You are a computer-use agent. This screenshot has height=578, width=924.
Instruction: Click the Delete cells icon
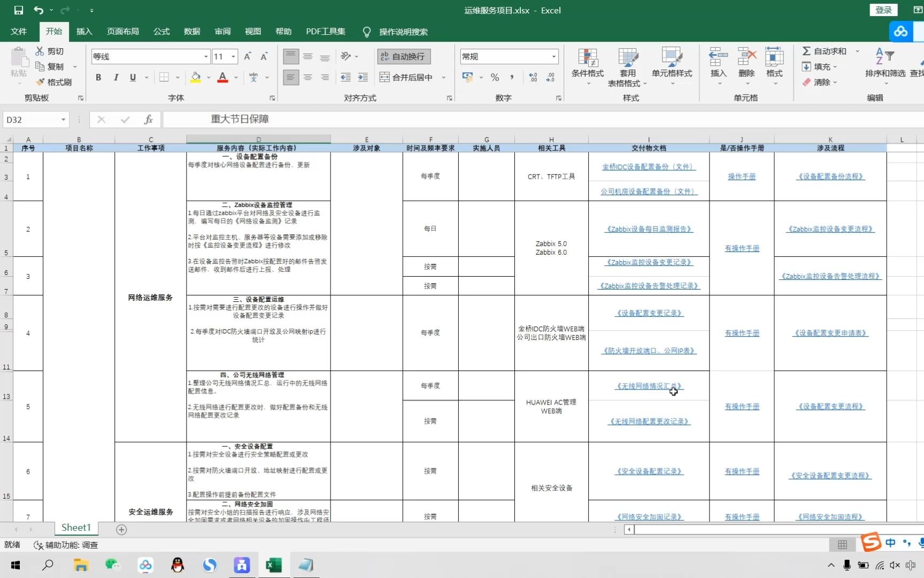click(746, 57)
